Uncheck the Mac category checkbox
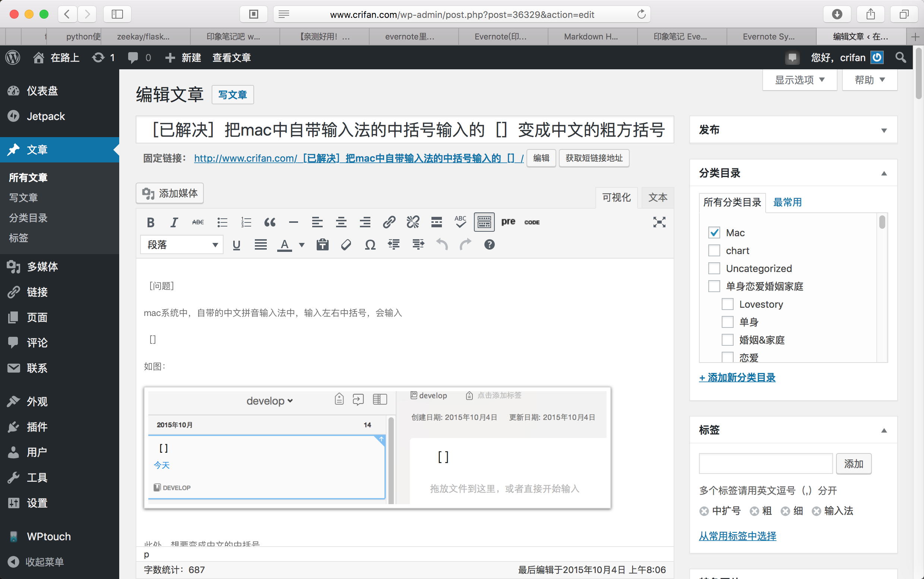Viewport: 924px width, 579px height. click(x=714, y=233)
